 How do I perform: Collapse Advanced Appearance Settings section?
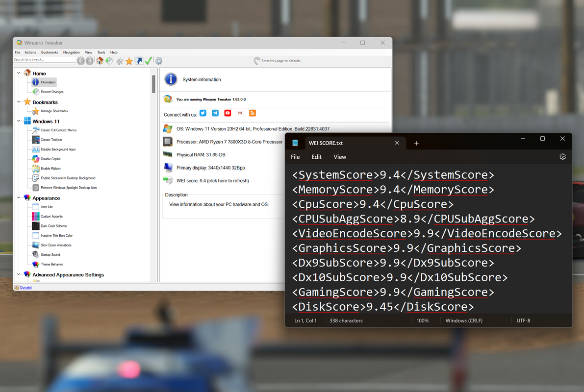[x=19, y=274]
